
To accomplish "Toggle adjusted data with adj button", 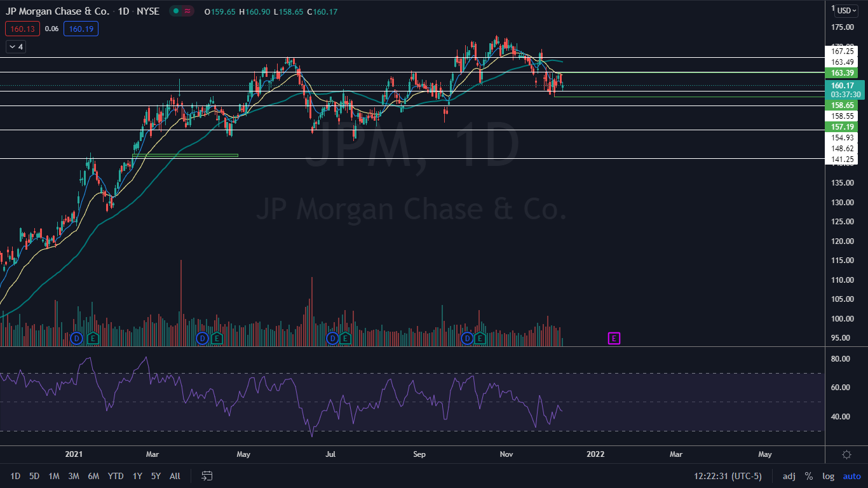I will (789, 476).
